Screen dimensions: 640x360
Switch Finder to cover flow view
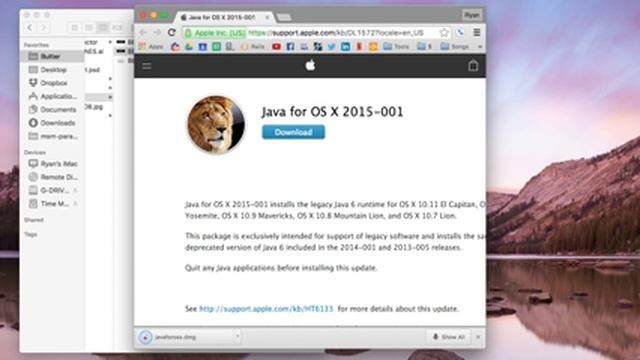pos(117,27)
